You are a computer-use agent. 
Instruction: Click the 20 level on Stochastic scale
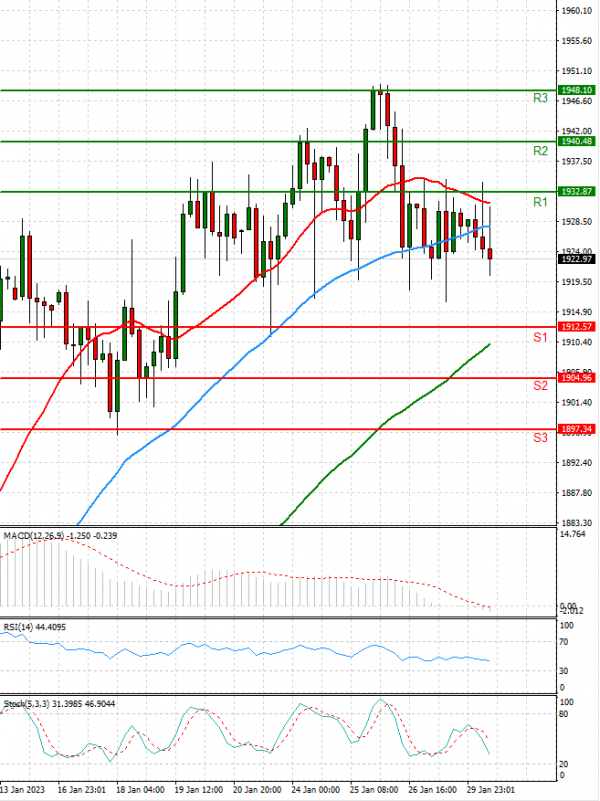(564, 764)
